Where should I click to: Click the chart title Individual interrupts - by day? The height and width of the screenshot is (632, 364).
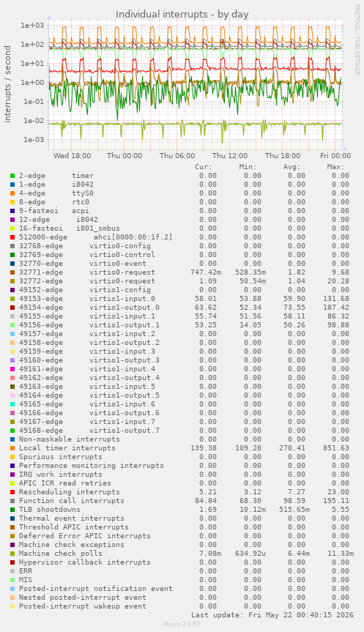182,14
